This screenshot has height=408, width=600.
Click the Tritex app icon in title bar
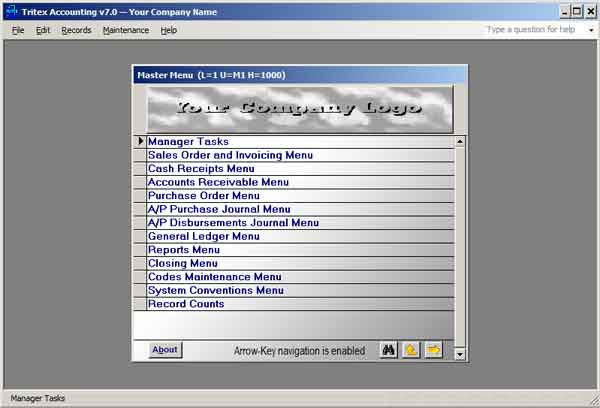(11, 11)
